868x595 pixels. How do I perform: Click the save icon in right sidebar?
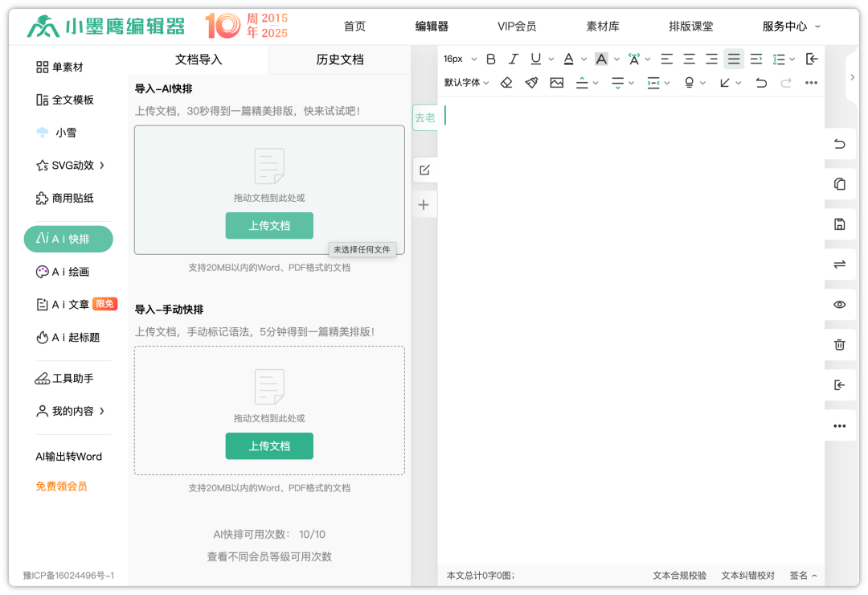pyautogui.click(x=840, y=224)
